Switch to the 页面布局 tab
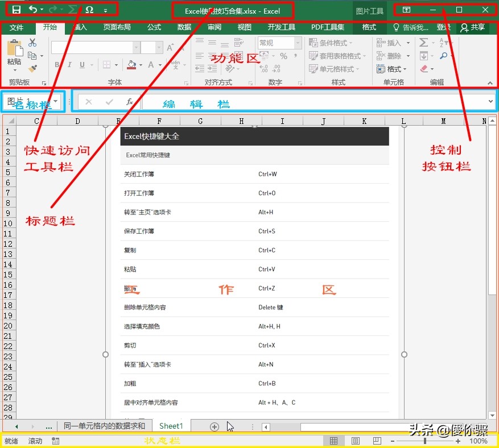499x448 pixels. (117, 27)
